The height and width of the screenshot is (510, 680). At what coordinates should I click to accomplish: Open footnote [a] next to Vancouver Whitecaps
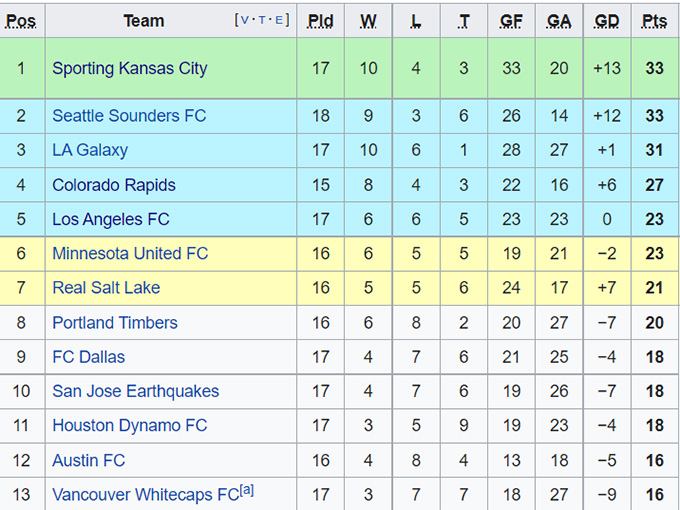(x=246, y=491)
